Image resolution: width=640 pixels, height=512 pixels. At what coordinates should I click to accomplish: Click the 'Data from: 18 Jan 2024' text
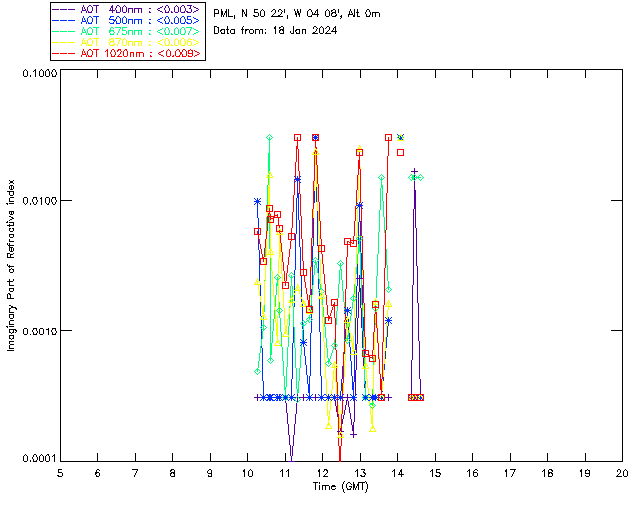(275, 30)
